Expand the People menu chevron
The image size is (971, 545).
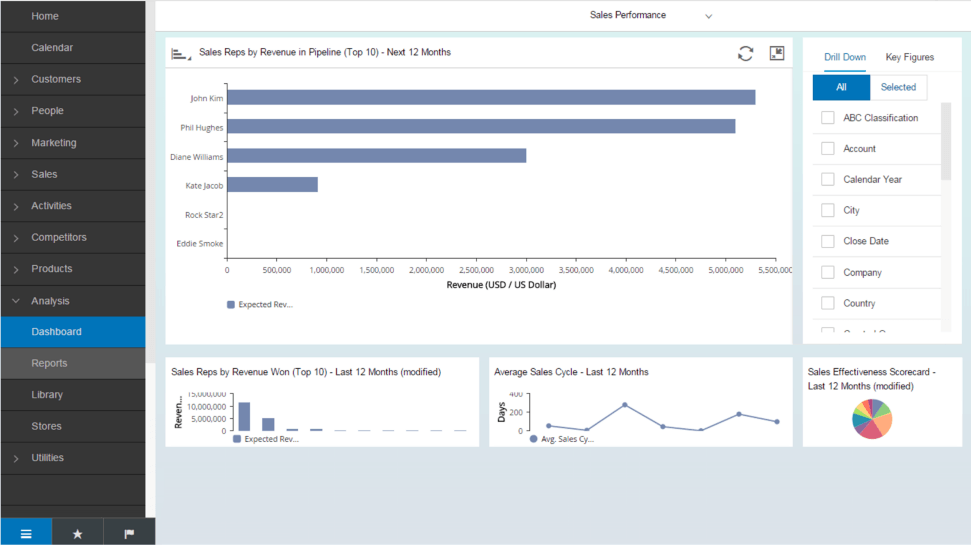click(16, 111)
